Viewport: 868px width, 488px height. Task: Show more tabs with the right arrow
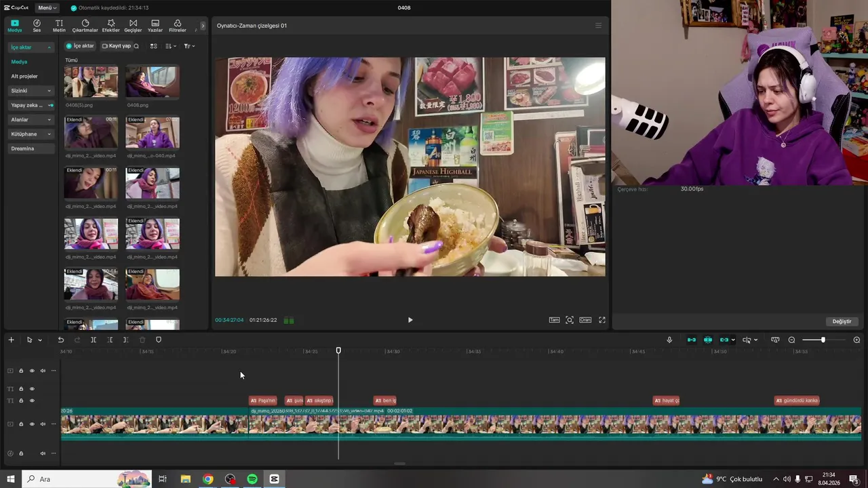[x=202, y=26]
